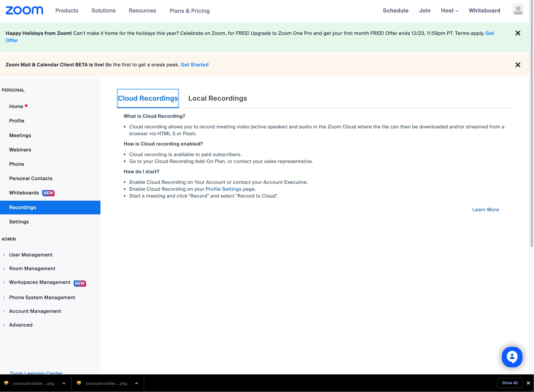Click the Learn More link
Image resolution: width=534 pixels, height=392 pixels.
(x=485, y=210)
